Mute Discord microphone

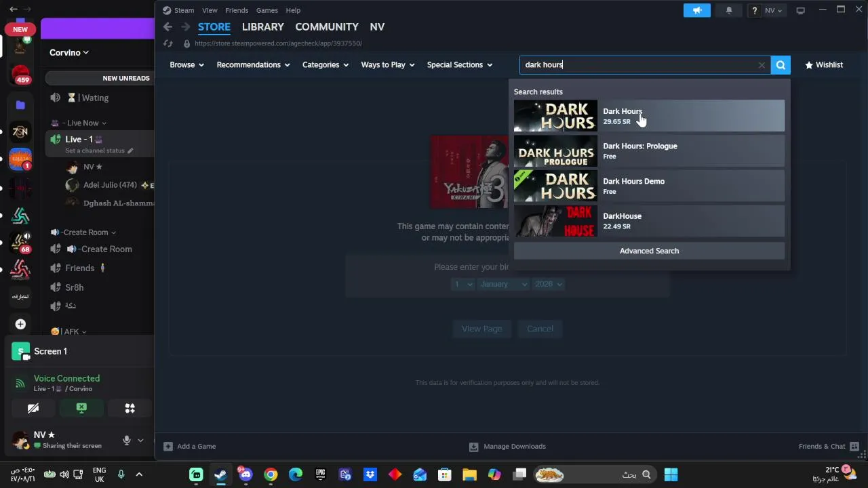pyautogui.click(x=126, y=440)
